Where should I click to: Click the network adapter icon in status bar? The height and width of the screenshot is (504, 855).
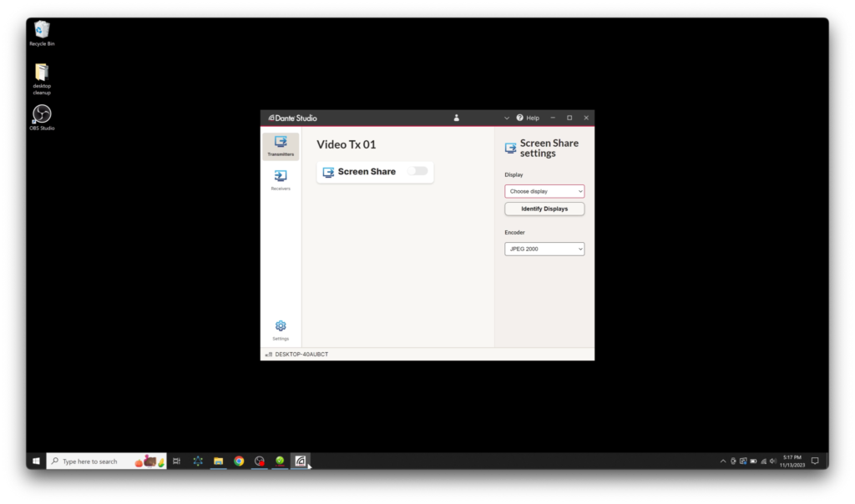point(268,354)
